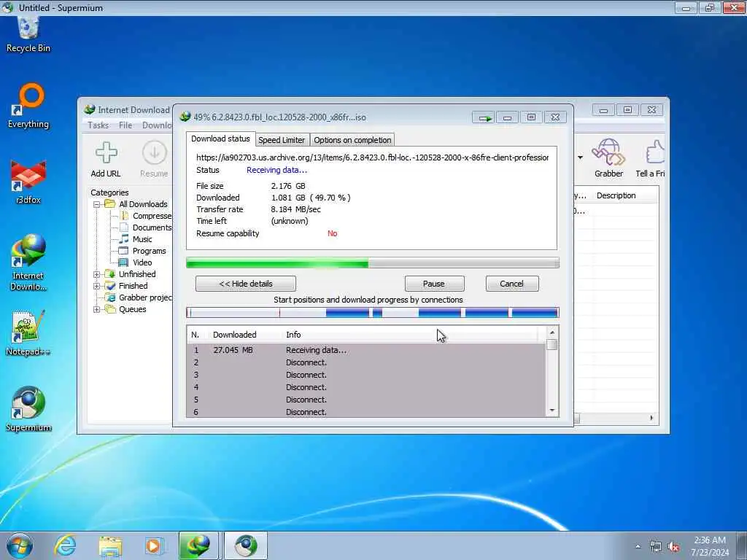
Task: Open Windows Explorer from the taskbar
Action: click(x=110, y=545)
